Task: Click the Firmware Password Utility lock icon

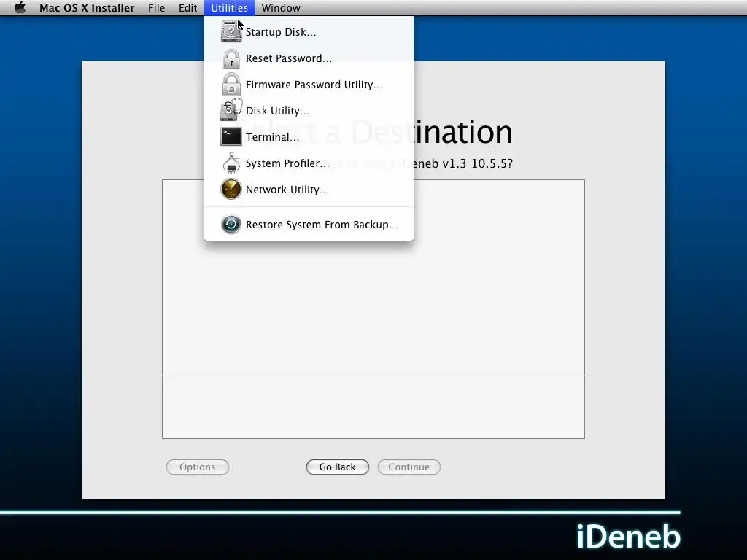Action: tap(231, 85)
